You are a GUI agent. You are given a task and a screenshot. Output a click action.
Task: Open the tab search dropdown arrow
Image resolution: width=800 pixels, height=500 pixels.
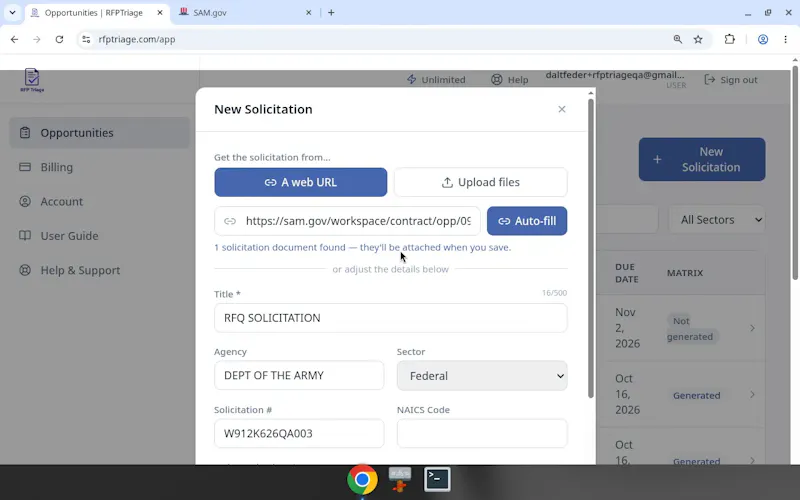pyautogui.click(x=12, y=13)
